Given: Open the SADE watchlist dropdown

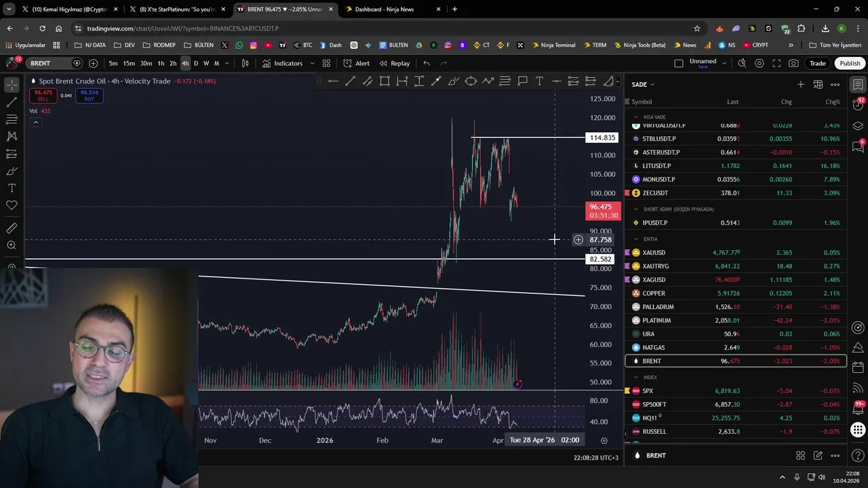Looking at the screenshot, I should pyautogui.click(x=643, y=85).
